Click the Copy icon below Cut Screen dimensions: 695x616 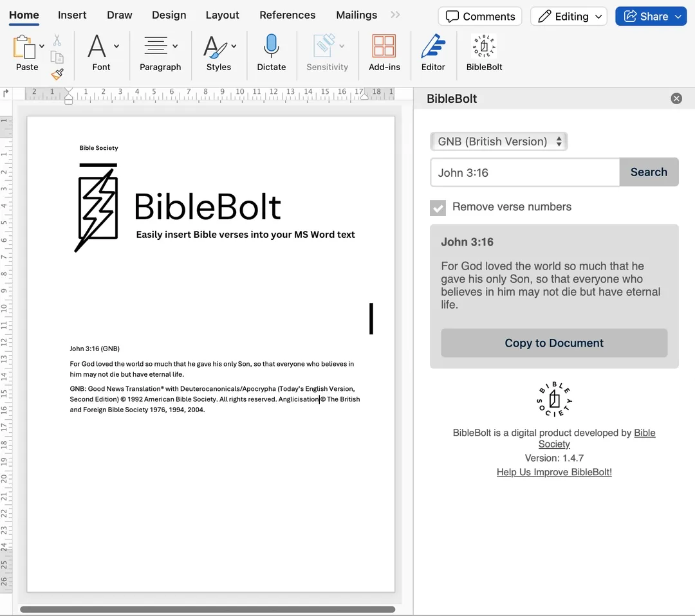point(57,57)
